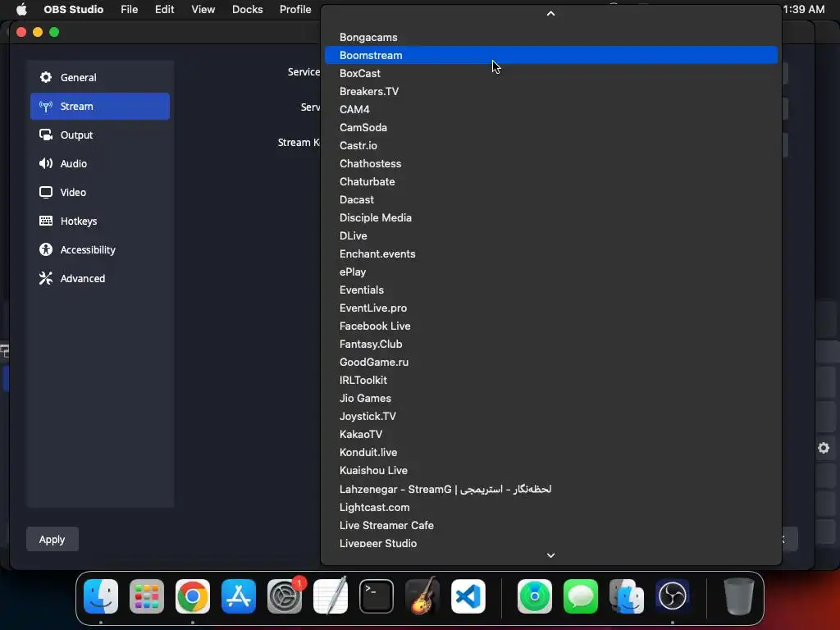Open the File menu
Viewport: 840px width, 630px height.
point(129,9)
